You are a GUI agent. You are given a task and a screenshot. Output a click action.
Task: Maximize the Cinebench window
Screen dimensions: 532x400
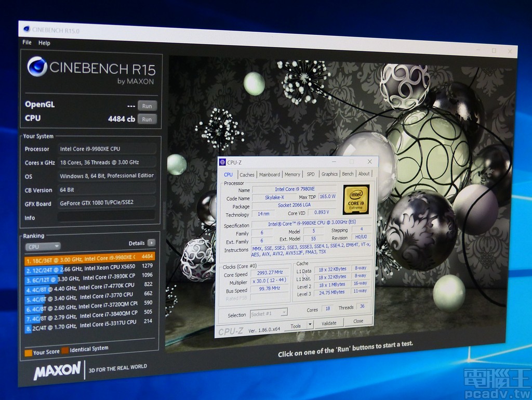click(x=494, y=50)
